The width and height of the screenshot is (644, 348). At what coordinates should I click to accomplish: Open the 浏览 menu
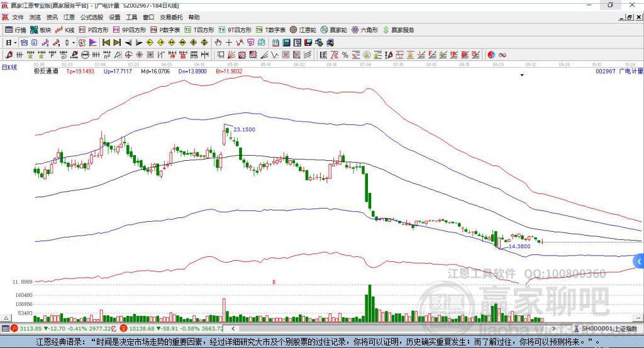35,17
